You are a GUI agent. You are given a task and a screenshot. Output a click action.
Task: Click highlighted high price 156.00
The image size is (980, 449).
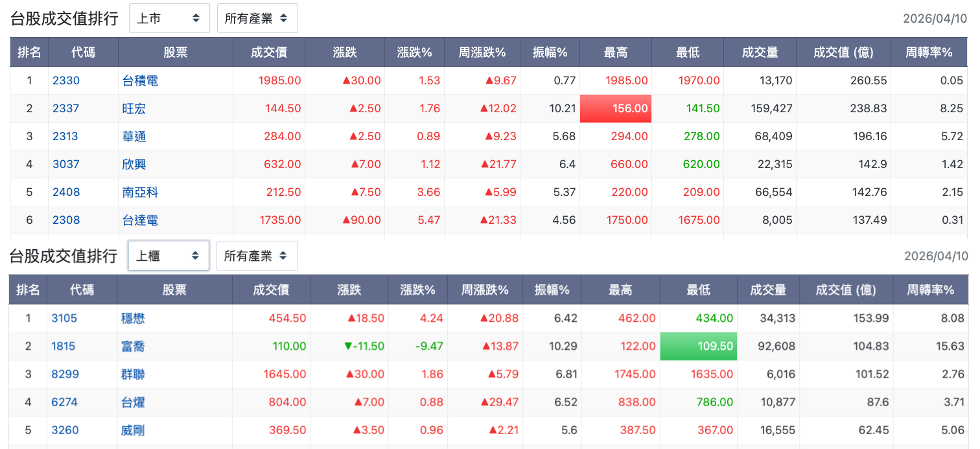616,108
